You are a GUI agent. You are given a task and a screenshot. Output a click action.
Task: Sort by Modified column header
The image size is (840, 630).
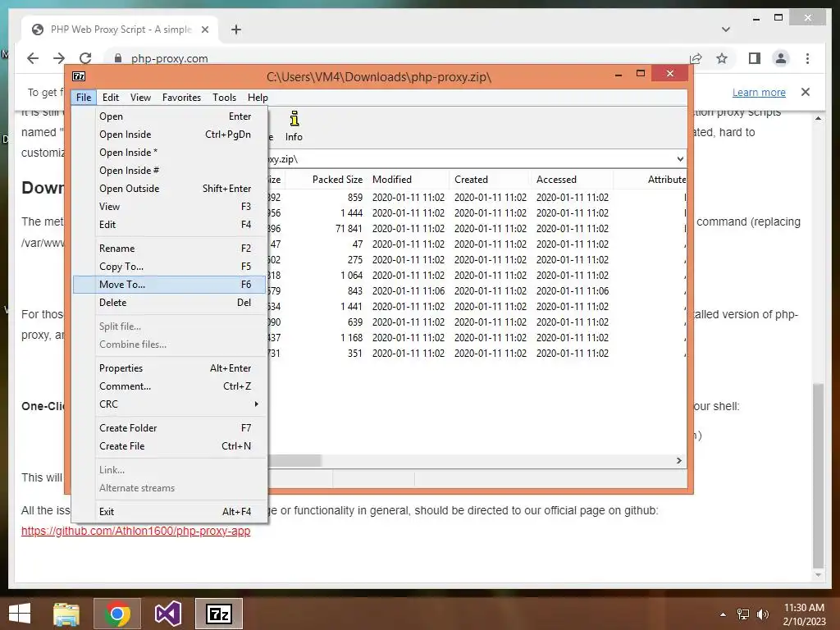pyautogui.click(x=408, y=180)
